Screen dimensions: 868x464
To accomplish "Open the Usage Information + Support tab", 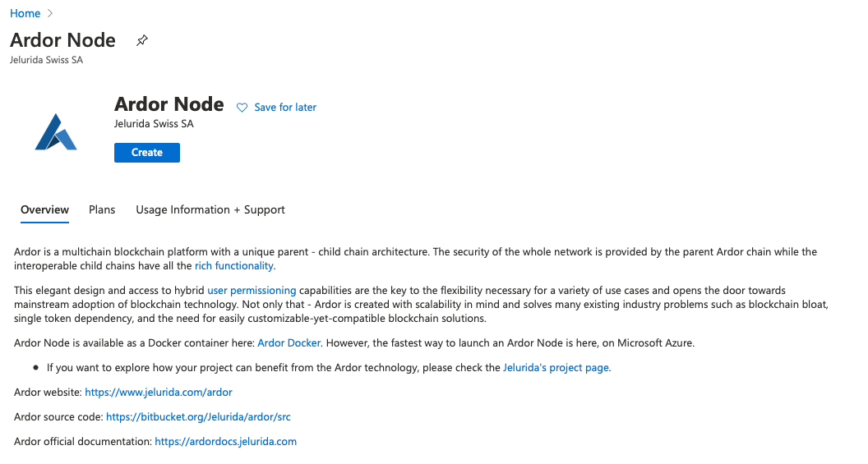I will tap(210, 210).
